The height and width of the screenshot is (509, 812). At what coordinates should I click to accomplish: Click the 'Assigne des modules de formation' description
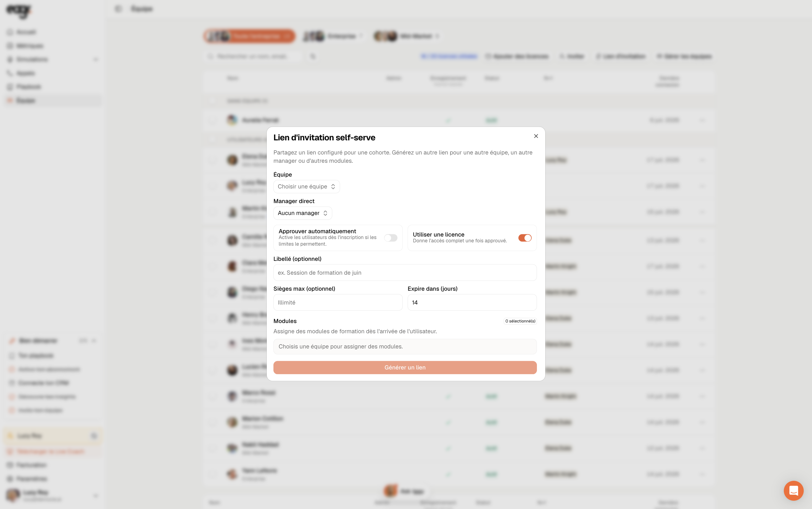[x=355, y=332]
